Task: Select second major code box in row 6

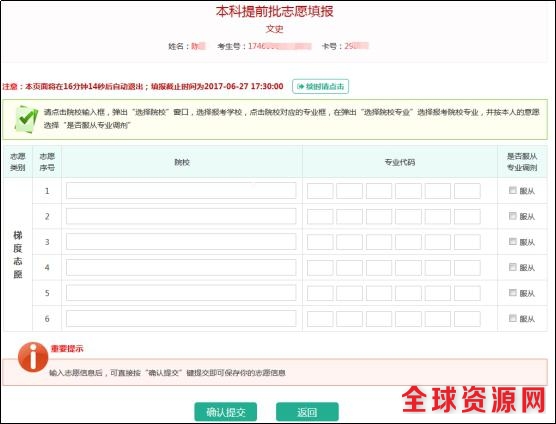Action: point(349,318)
